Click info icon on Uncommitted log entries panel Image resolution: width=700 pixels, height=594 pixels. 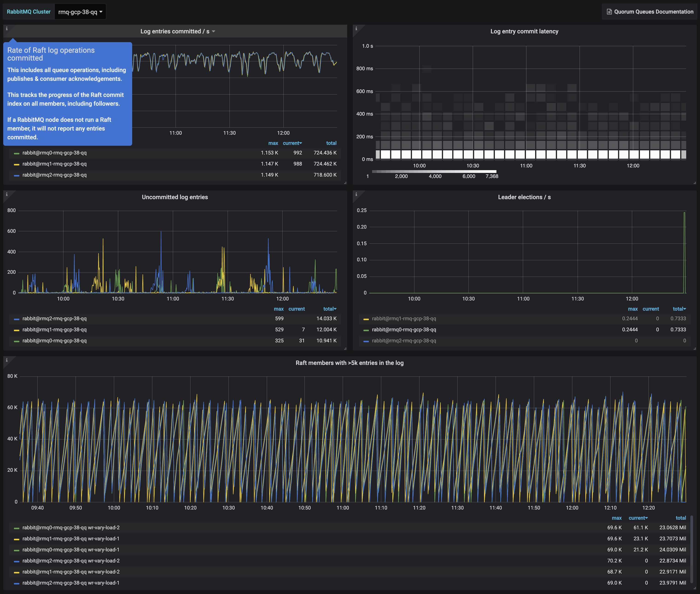click(x=6, y=194)
